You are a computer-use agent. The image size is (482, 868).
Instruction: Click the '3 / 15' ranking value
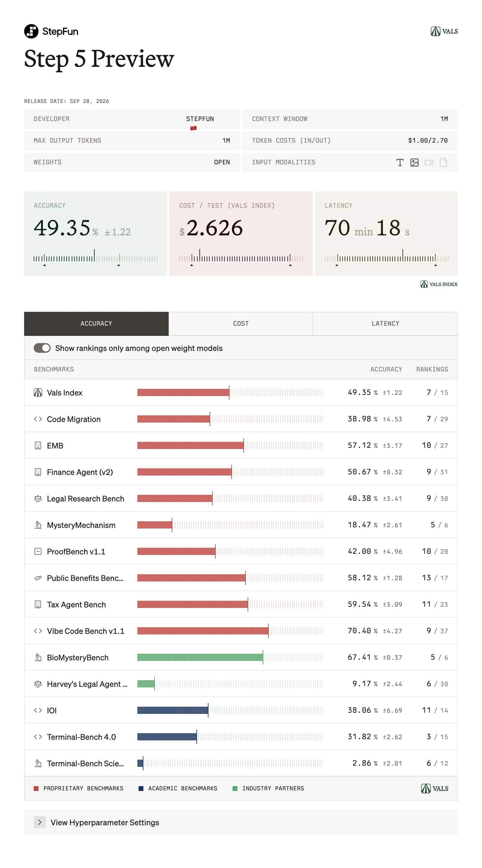coord(437,736)
